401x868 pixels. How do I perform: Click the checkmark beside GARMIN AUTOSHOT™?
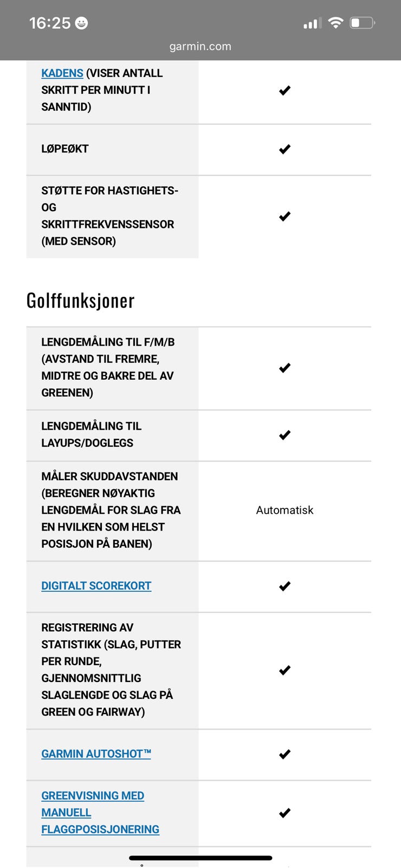click(x=284, y=754)
